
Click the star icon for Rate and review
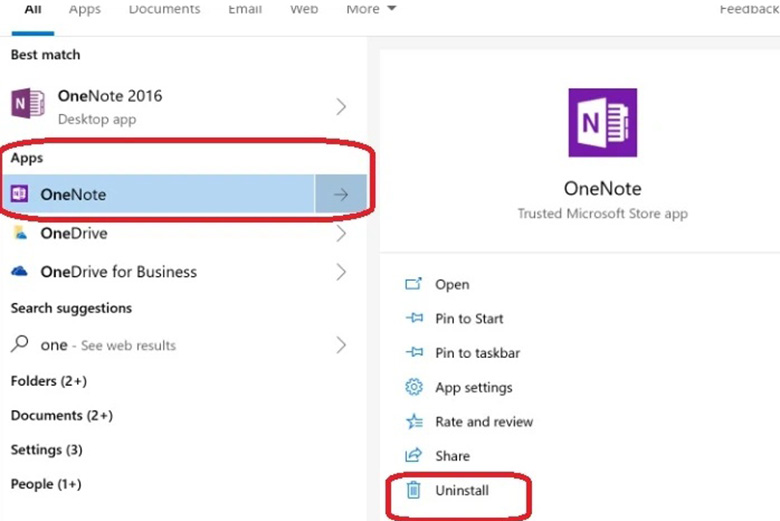pos(414,421)
